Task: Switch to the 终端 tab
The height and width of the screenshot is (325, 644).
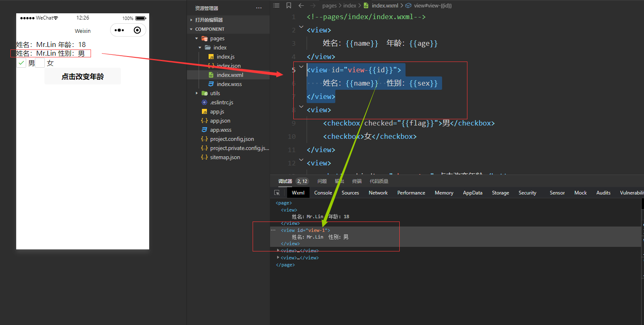Action: pyautogui.click(x=357, y=181)
